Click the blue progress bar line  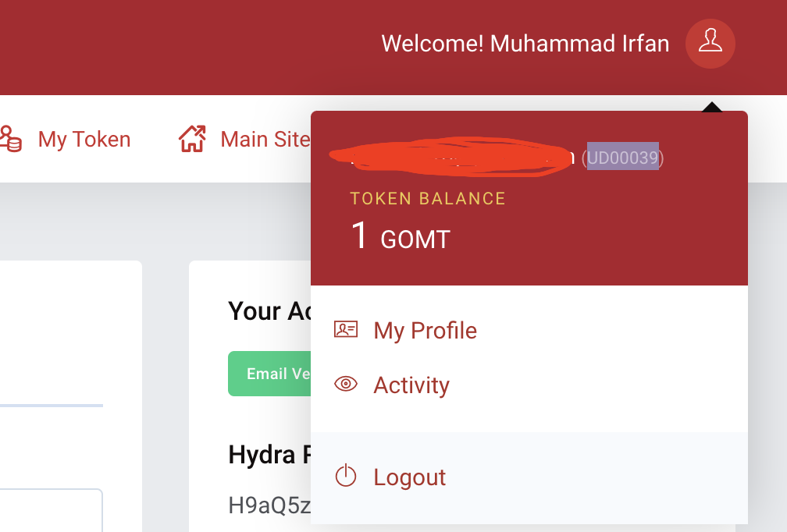click(51, 406)
